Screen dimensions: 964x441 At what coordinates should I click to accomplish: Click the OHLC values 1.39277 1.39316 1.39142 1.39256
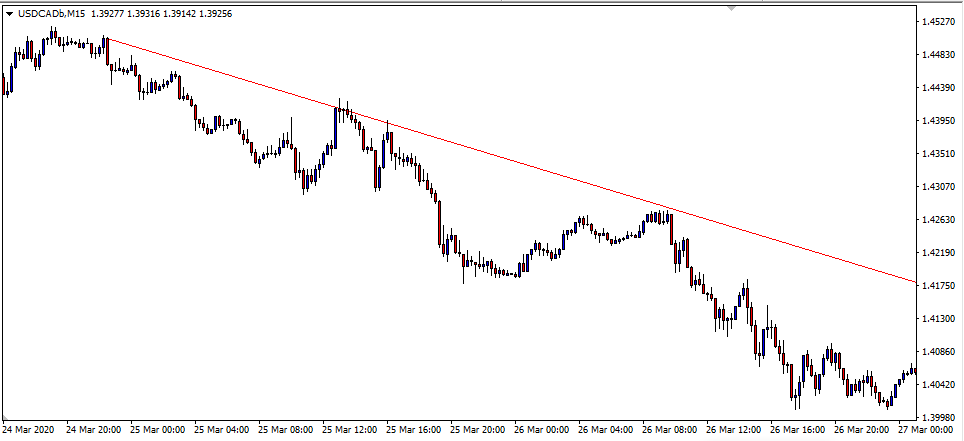[161, 14]
